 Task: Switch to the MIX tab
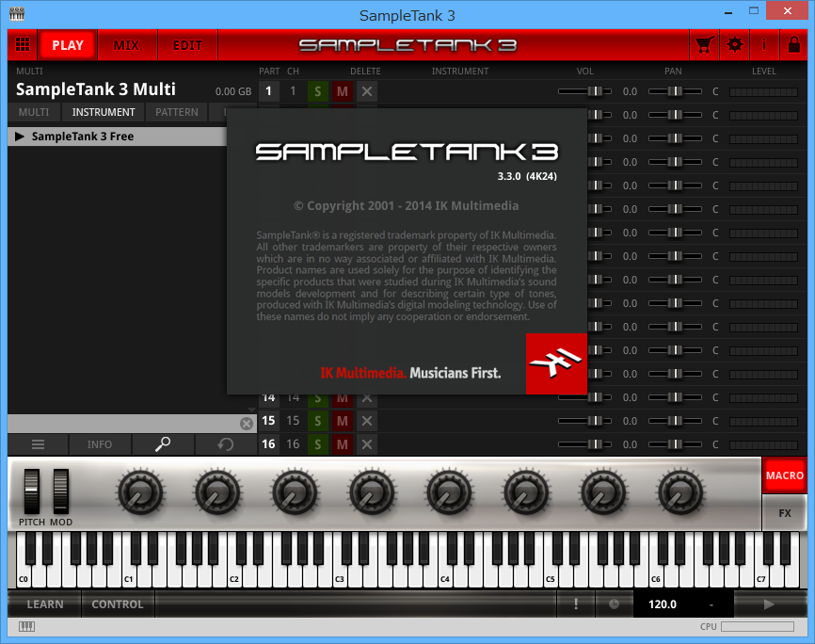(x=127, y=44)
